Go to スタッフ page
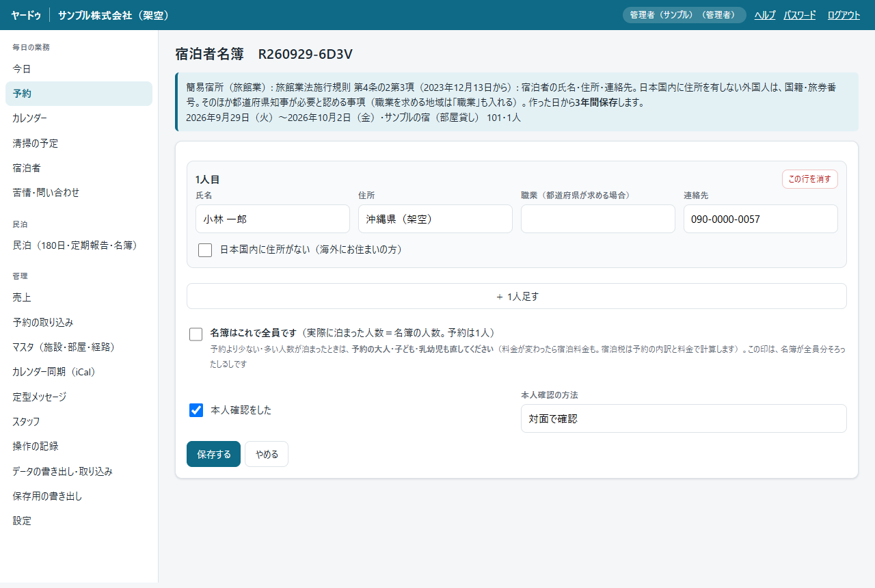 pyautogui.click(x=79, y=422)
